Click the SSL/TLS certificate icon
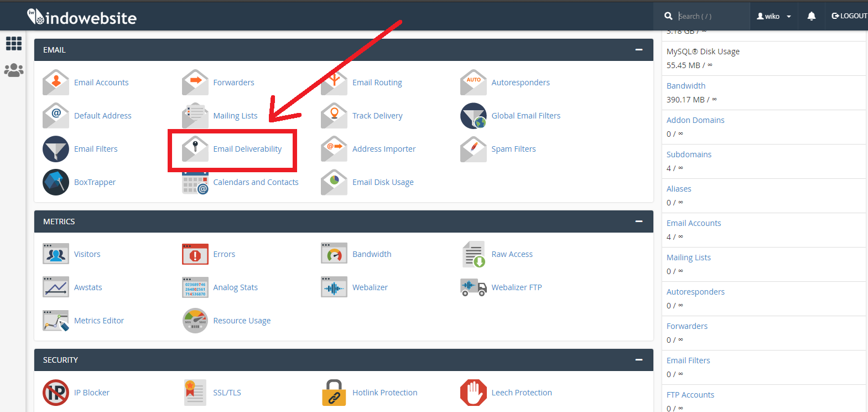The height and width of the screenshot is (412, 868). [195, 393]
